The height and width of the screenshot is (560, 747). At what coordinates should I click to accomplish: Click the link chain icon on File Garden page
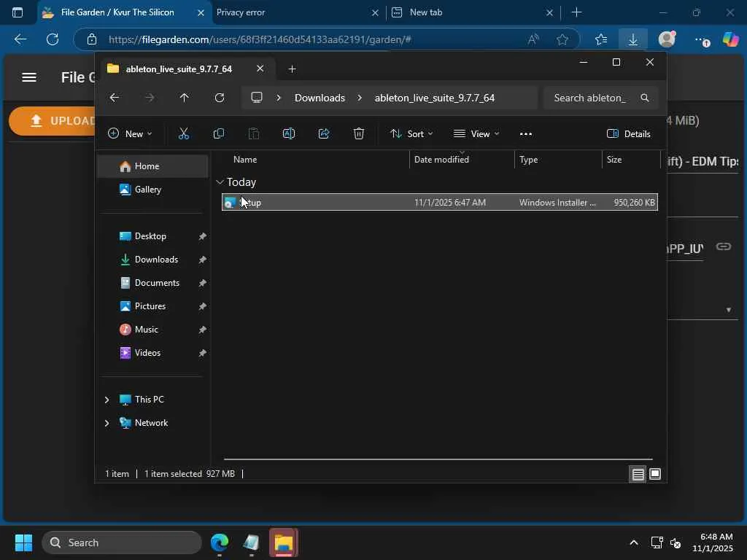click(x=723, y=246)
